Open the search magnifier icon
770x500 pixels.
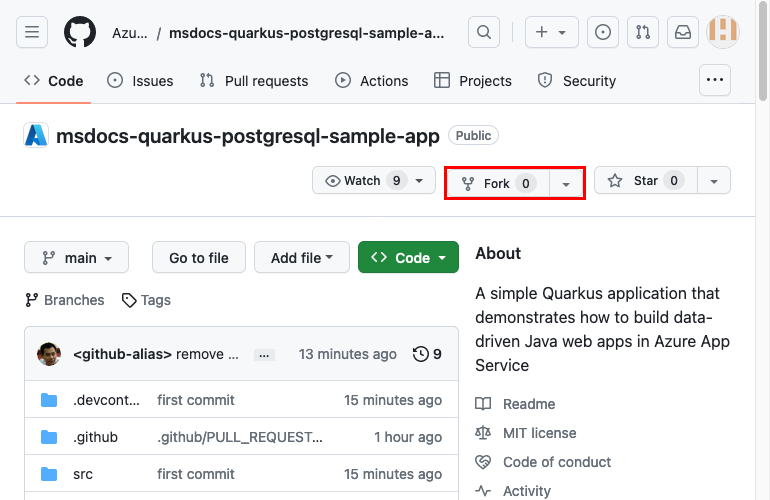pos(484,32)
